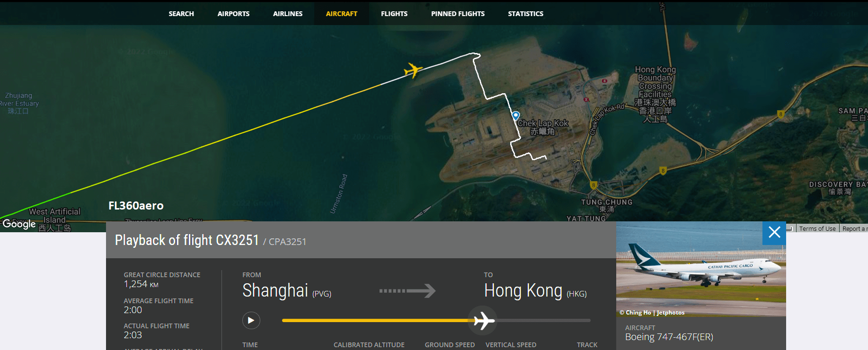Open Terms of Use link
The height and width of the screenshot is (350, 868).
817,228
